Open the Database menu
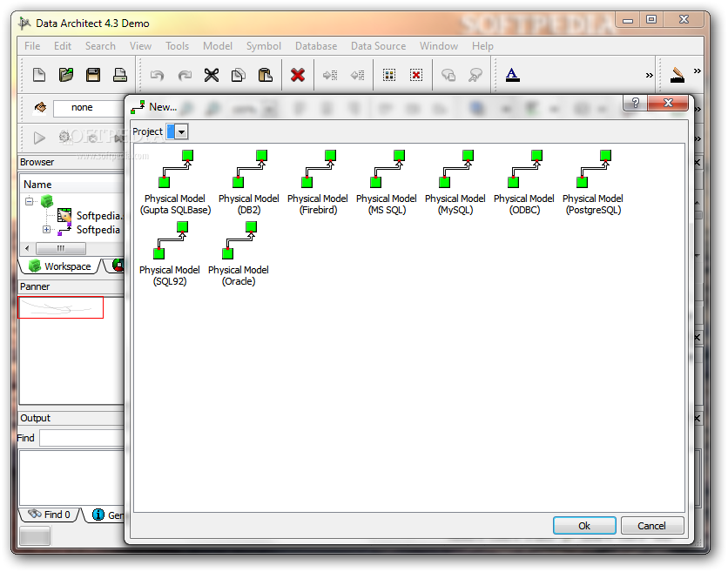Image resolution: width=728 pixels, height=572 pixels. (x=316, y=46)
